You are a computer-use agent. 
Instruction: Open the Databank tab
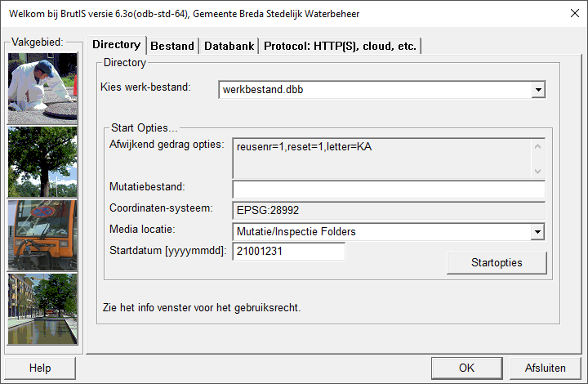229,46
